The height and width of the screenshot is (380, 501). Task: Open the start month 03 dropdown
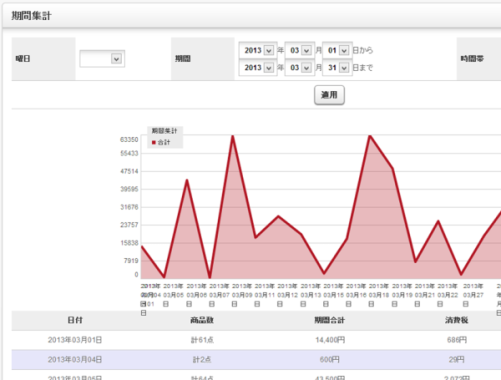300,50
